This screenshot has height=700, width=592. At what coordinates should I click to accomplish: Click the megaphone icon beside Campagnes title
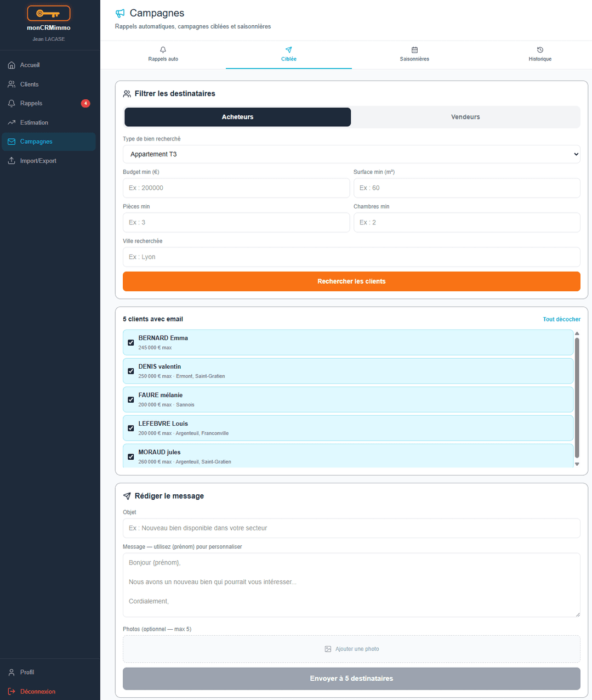coord(120,13)
